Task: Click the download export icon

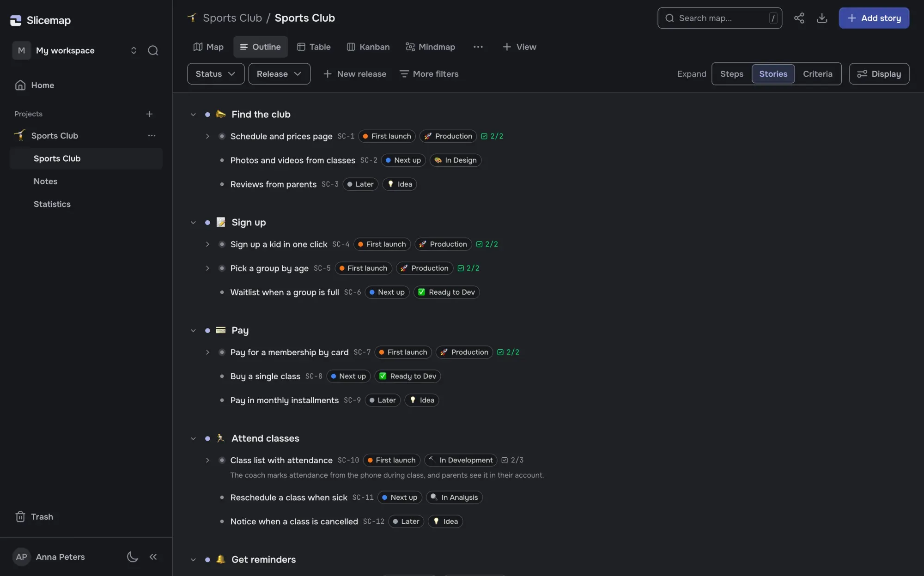Action: point(821,18)
